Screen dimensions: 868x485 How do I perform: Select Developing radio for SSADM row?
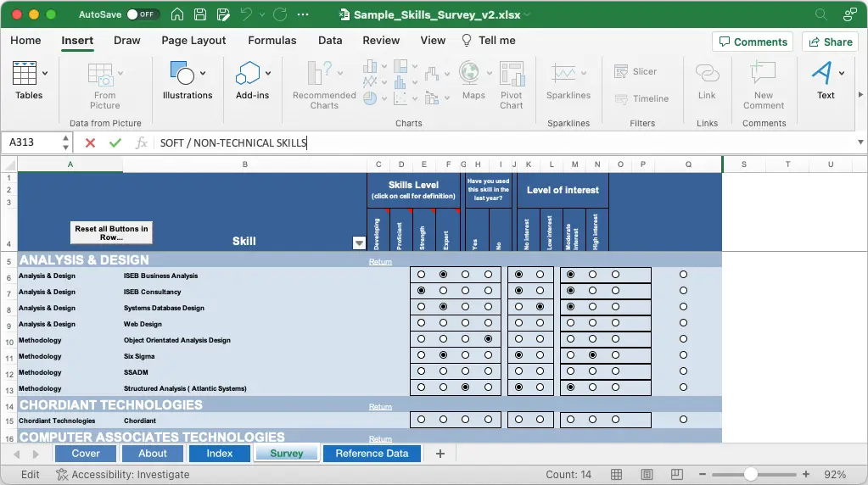tap(421, 371)
